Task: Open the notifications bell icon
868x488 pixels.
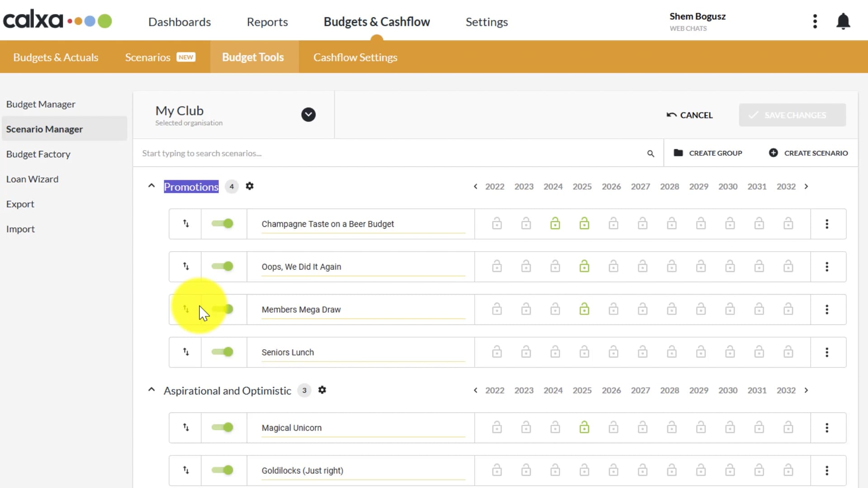Action: click(843, 21)
